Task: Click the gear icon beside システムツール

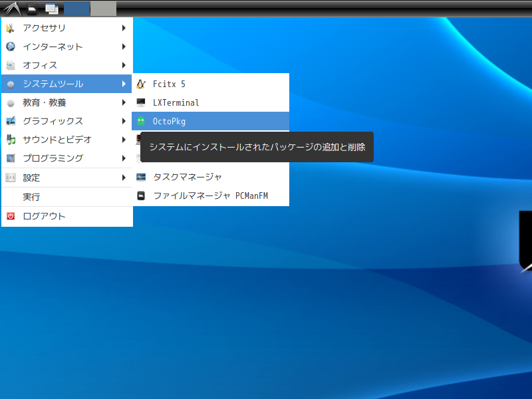Action: pos(11,84)
